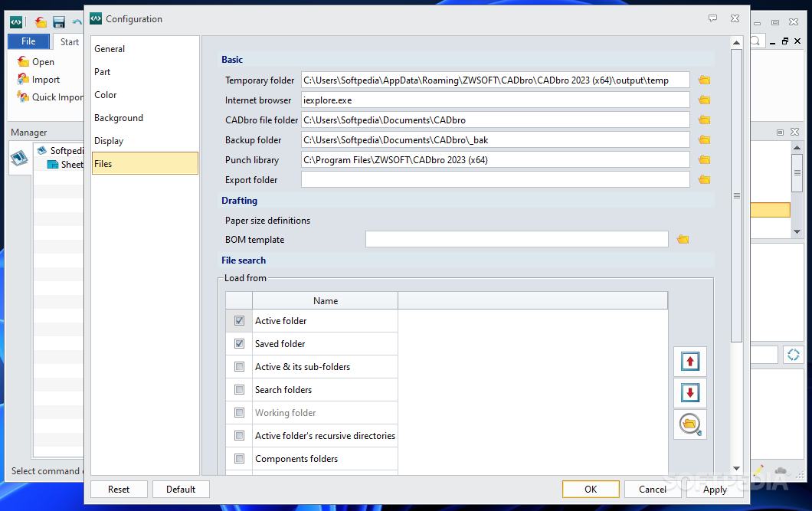Enable Active folder's recursive directories checkbox
This screenshot has height=511, width=812.
pos(239,435)
